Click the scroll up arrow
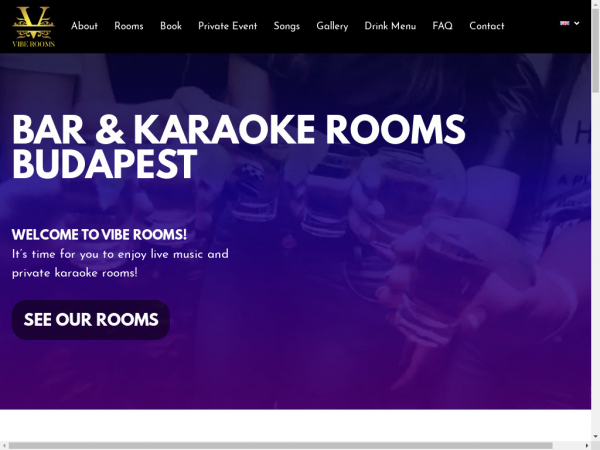This screenshot has height=450, width=600. click(x=595, y=3)
